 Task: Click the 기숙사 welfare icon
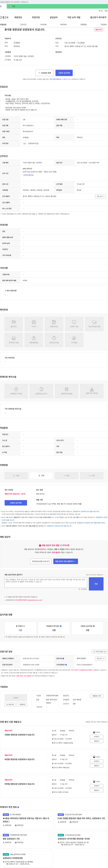click(34, 324)
